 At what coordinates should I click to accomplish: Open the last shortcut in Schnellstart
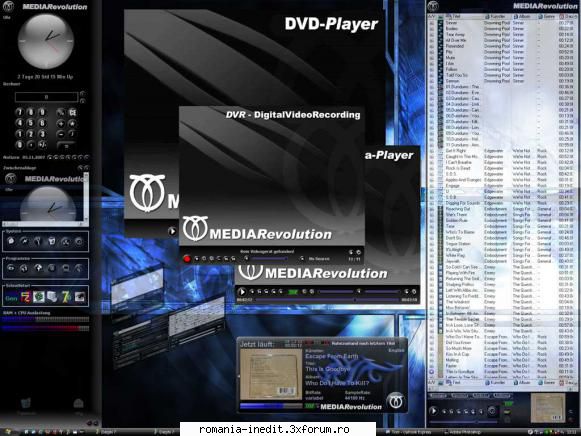(80, 297)
